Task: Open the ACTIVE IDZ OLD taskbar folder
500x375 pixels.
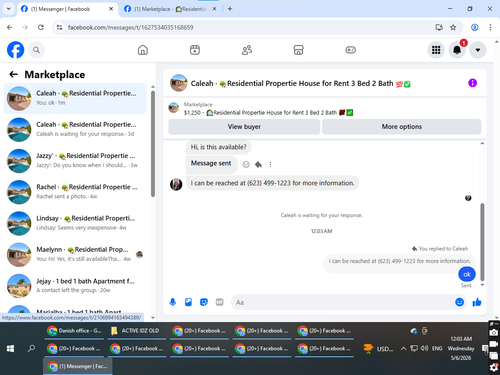Action: 136,331
